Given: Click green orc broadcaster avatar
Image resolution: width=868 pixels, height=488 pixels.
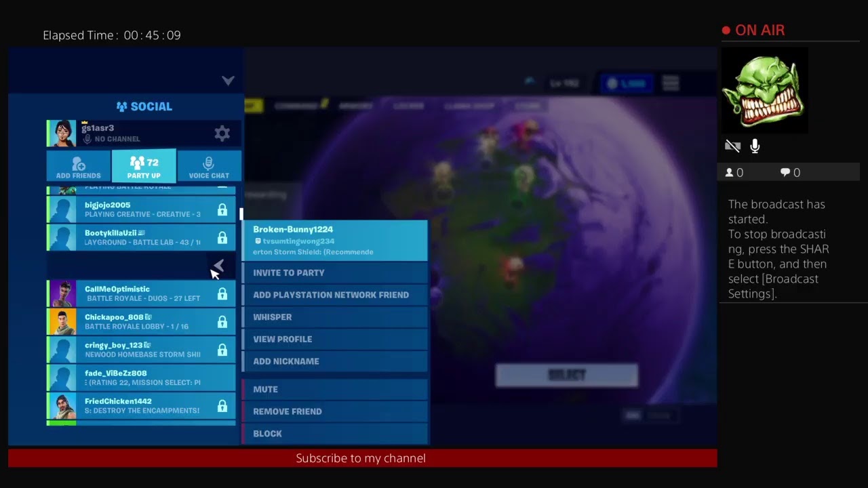Looking at the screenshot, I should point(764,90).
